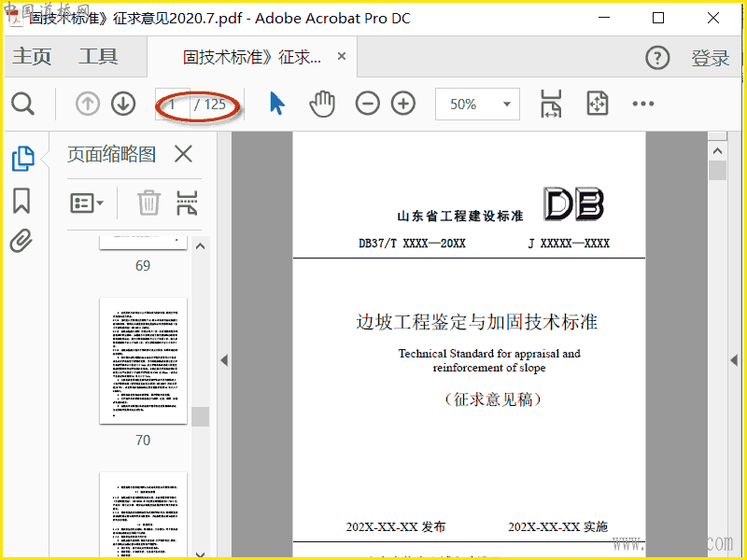Open the bookmarks sidebar icon
This screenshot has width=747, height=560.
coord(21,201)
